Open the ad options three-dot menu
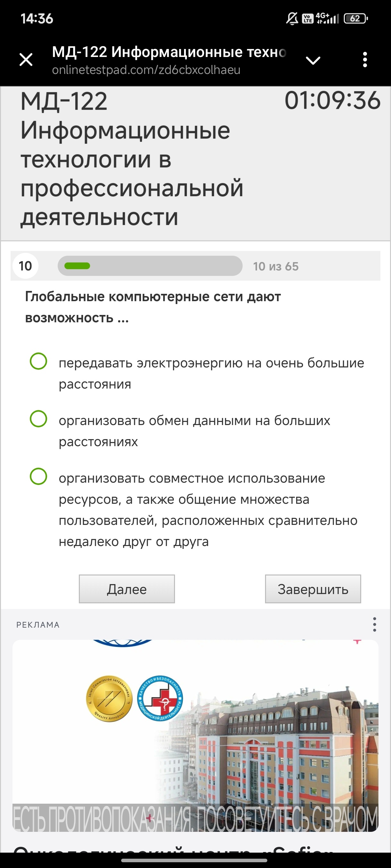The height and width of the screenshot is (868, 391). [x=374, y=624]
